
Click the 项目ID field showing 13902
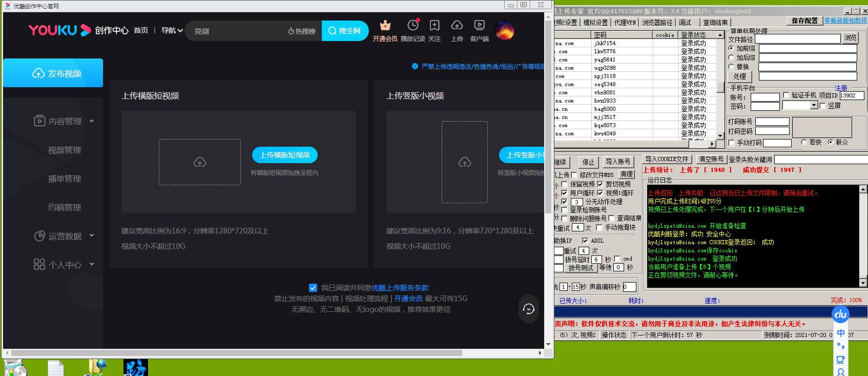tap(852, 95)
